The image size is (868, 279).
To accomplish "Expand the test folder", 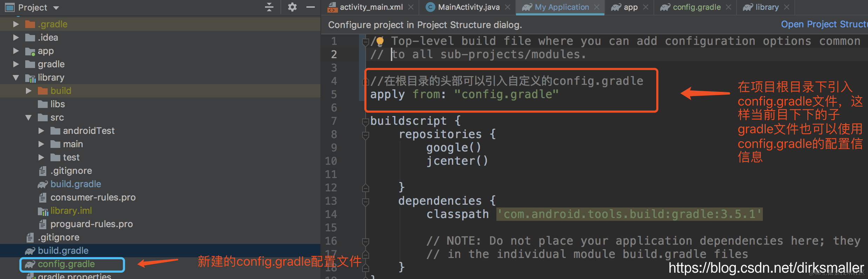I will pos(41,157).
